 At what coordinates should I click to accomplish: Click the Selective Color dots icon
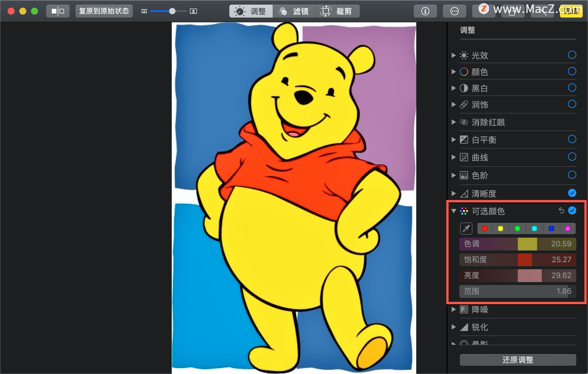pos(464,211)
